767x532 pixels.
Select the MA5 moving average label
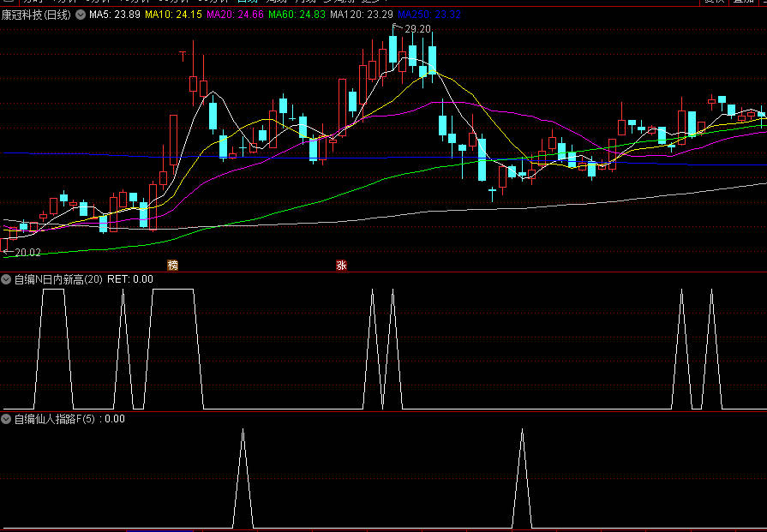point(115,15)
